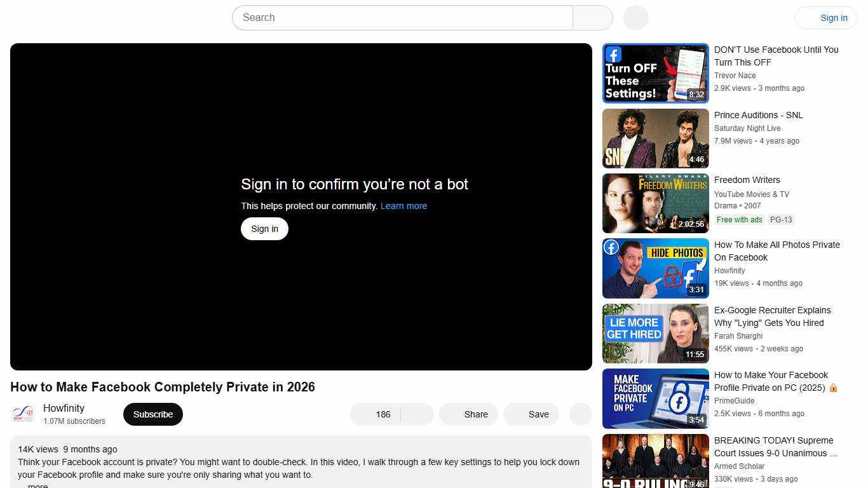
Task: Open the Ex-Google Recruiter video
Action: point(655,333)
